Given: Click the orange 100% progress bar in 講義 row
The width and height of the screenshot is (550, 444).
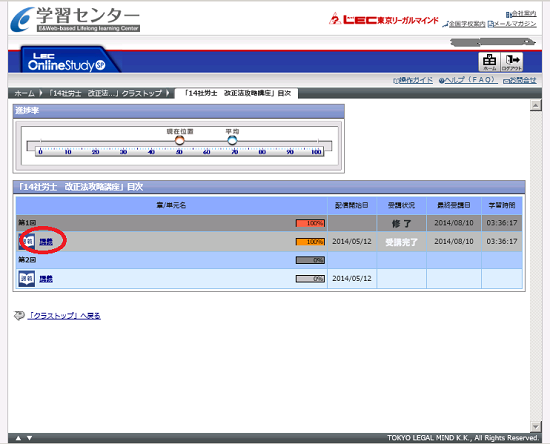Looking at the screenshot, I should pos(310,242).
